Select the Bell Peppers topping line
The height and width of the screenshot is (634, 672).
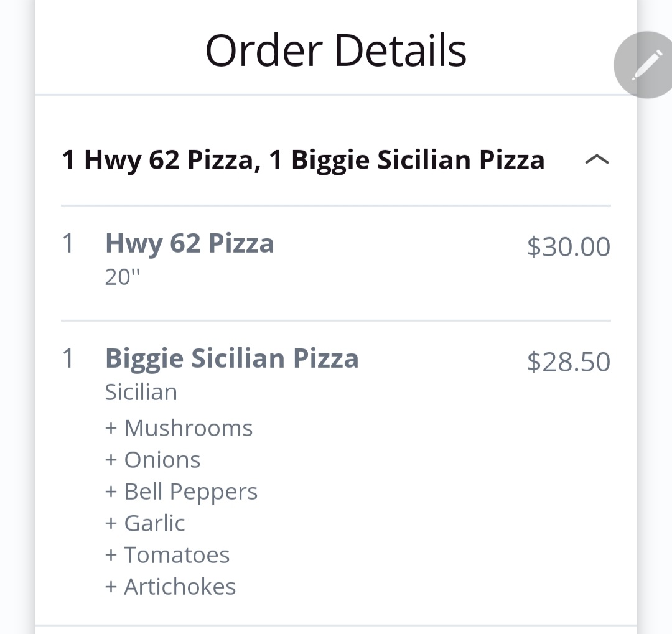click(181, 492)
